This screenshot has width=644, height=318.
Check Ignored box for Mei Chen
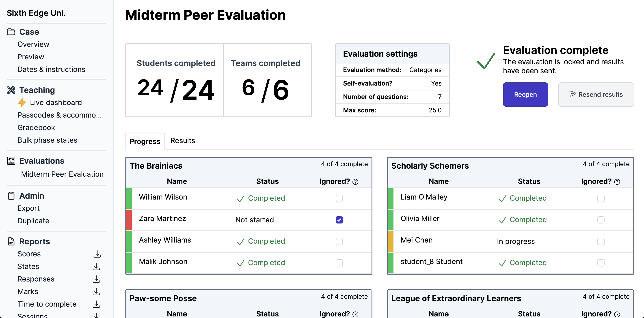601,241
